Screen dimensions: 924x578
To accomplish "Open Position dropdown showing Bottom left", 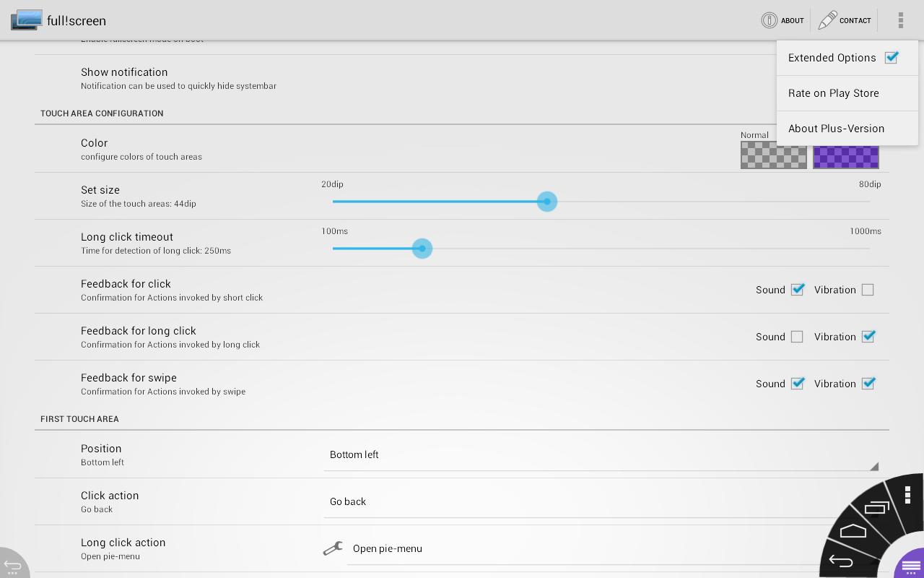I will coord(601,455).
